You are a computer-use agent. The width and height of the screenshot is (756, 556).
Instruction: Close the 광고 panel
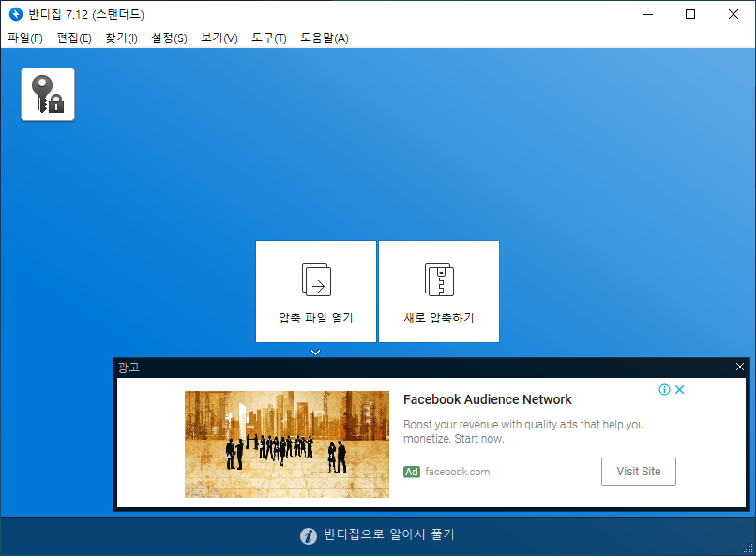point(740,367)
